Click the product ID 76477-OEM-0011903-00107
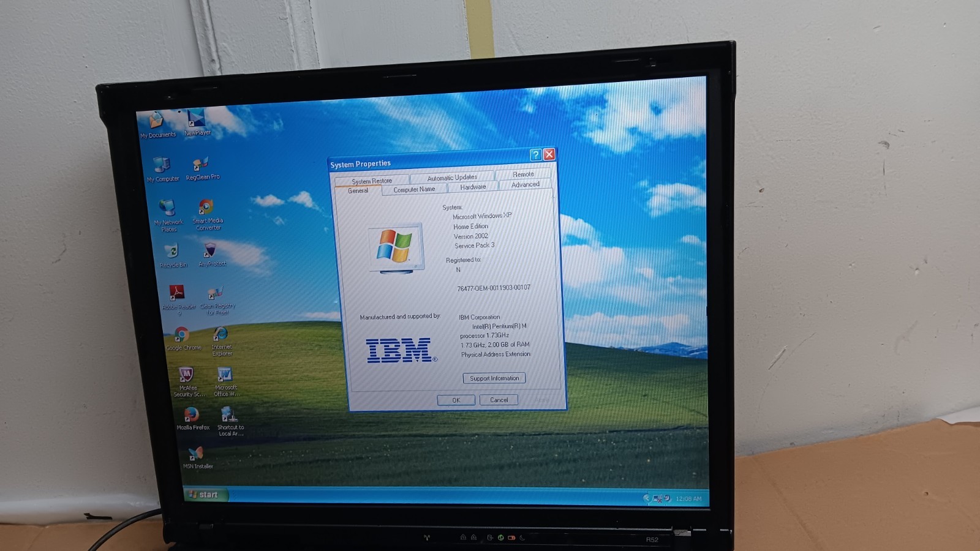This screenshot has height=551, width=980. [x=494, y=288]
